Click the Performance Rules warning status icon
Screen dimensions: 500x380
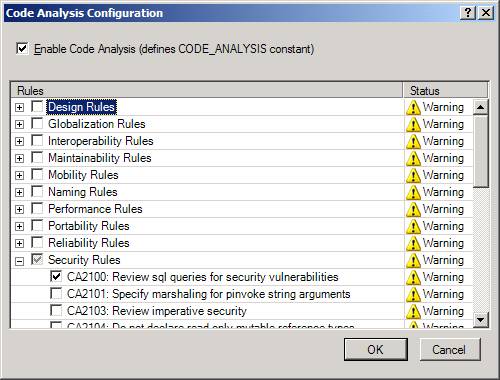pyautogui.click(x=413, y=210)
